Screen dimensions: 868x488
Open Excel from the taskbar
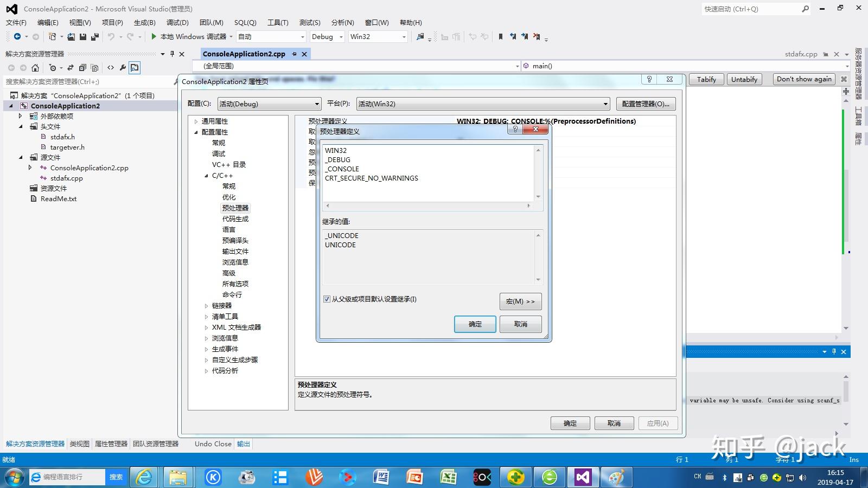tap(448, 477)
